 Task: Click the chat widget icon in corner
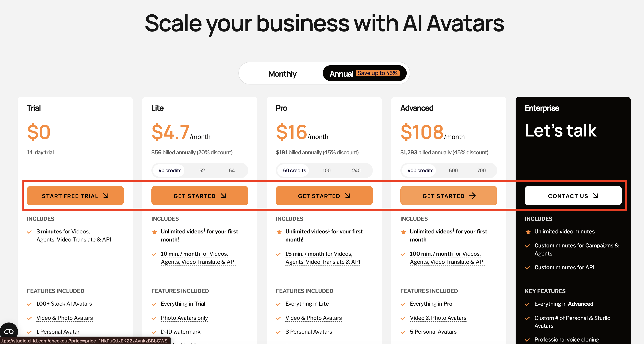(x=9, y=332)
